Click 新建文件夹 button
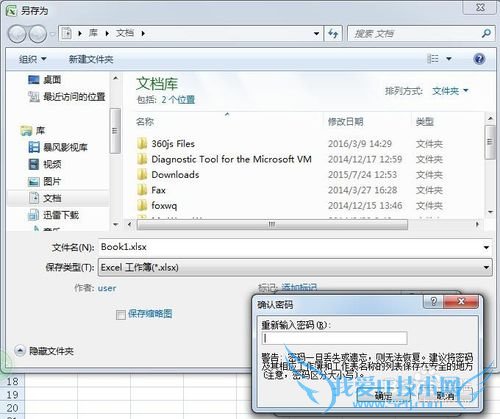The height and width of the screenshot is (419, 500). (91, 59)
